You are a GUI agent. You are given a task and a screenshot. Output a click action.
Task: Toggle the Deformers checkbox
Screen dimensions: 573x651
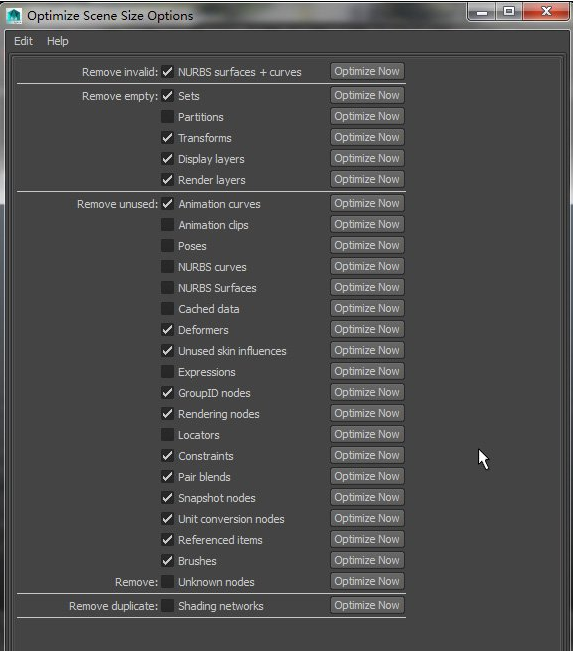click(x=167, y=330)
